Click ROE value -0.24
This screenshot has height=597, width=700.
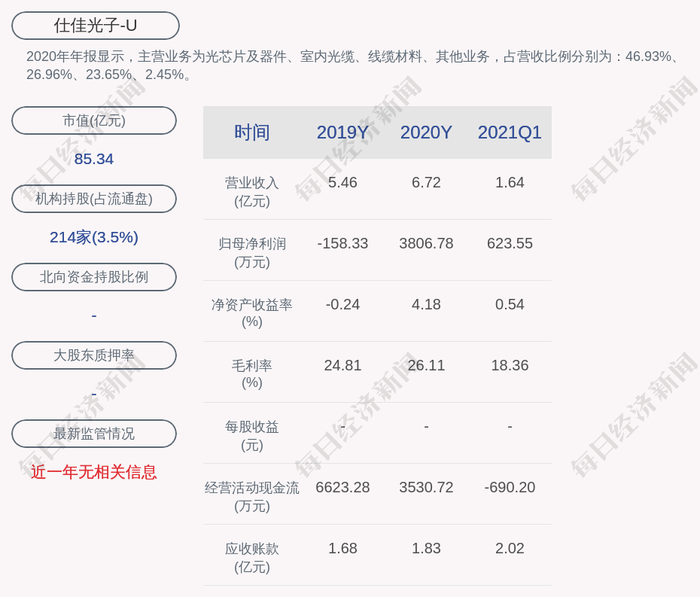[x=342, y=305]
